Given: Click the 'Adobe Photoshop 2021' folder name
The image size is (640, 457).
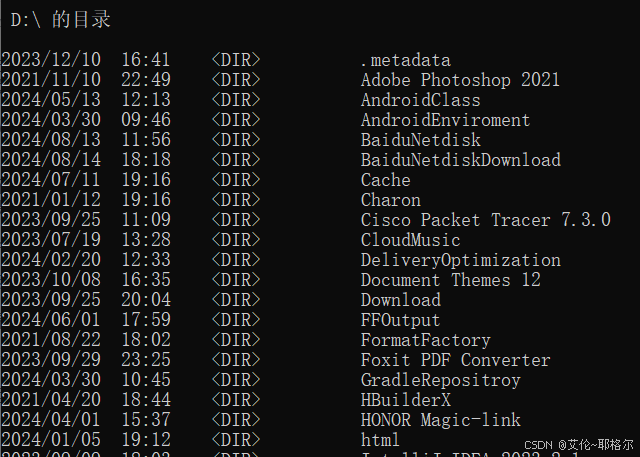Looking at the screenshot, I should [x=460, y=80].
